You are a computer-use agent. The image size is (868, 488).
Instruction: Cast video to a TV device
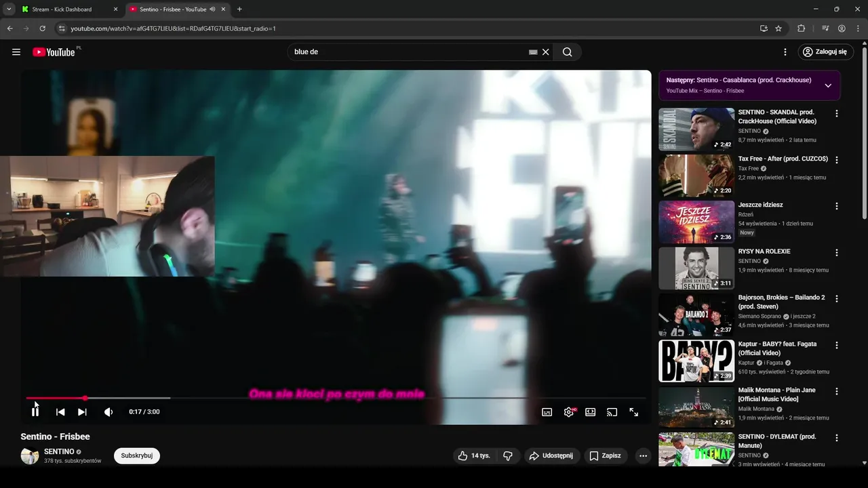612,412
